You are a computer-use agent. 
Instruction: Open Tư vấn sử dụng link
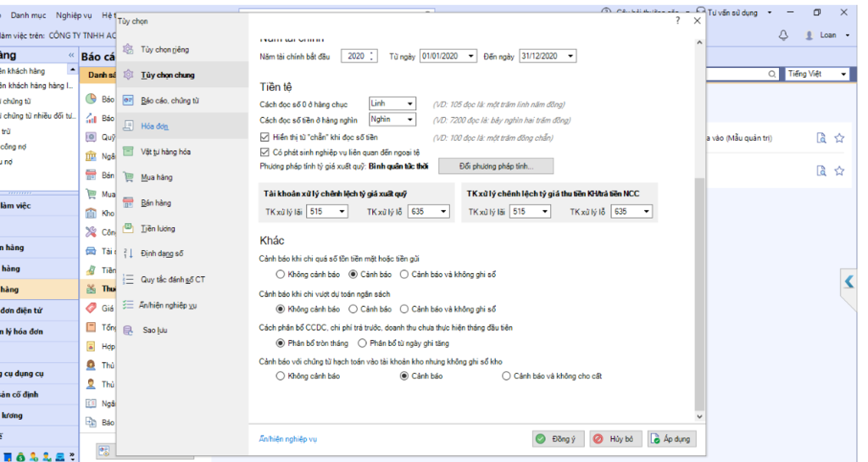pyautogui.click(x=732, y=12)
